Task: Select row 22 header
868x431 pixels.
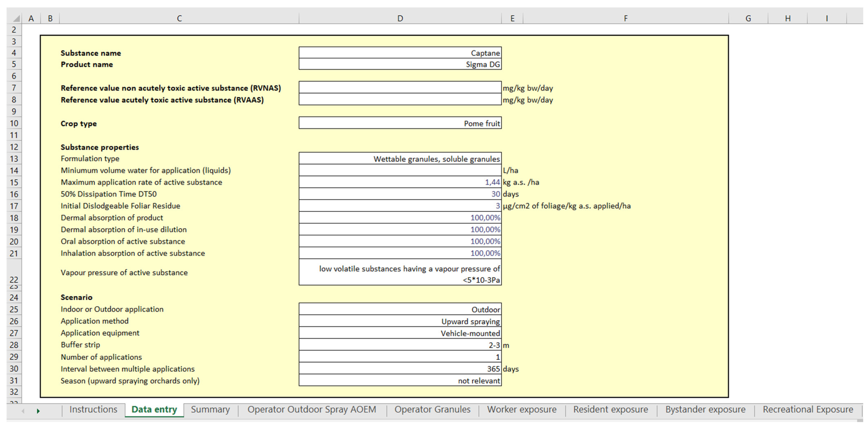Action: (x=14, y=272)
